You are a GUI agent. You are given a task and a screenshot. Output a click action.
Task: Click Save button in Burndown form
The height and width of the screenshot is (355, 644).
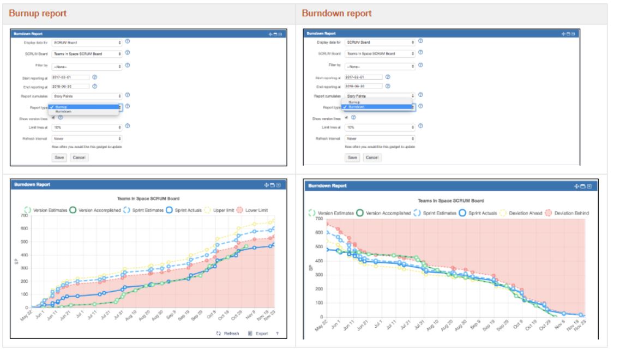(352, 158)
